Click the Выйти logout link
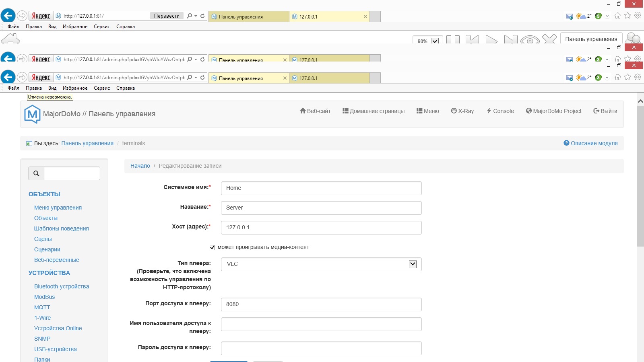 (605, 111)
